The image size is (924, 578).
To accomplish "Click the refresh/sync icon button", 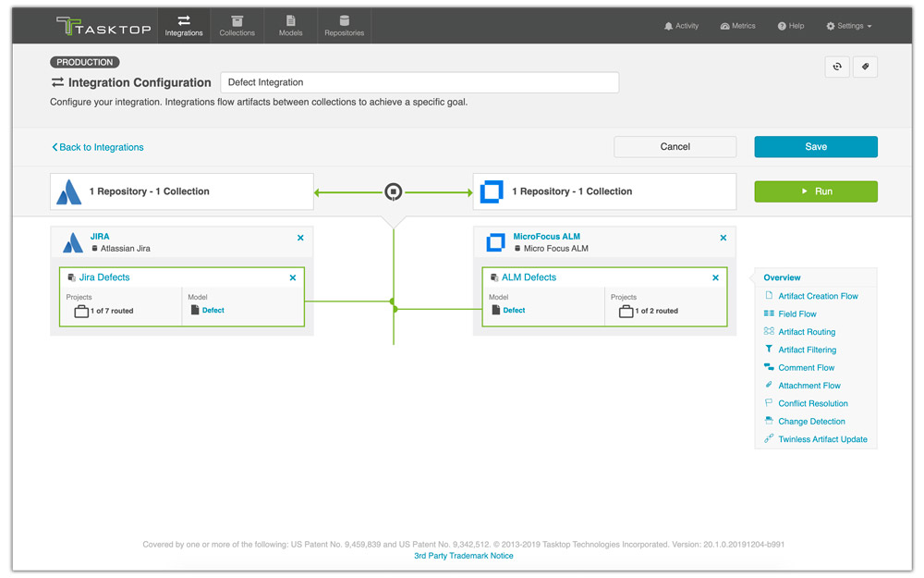I will [837, 67].
